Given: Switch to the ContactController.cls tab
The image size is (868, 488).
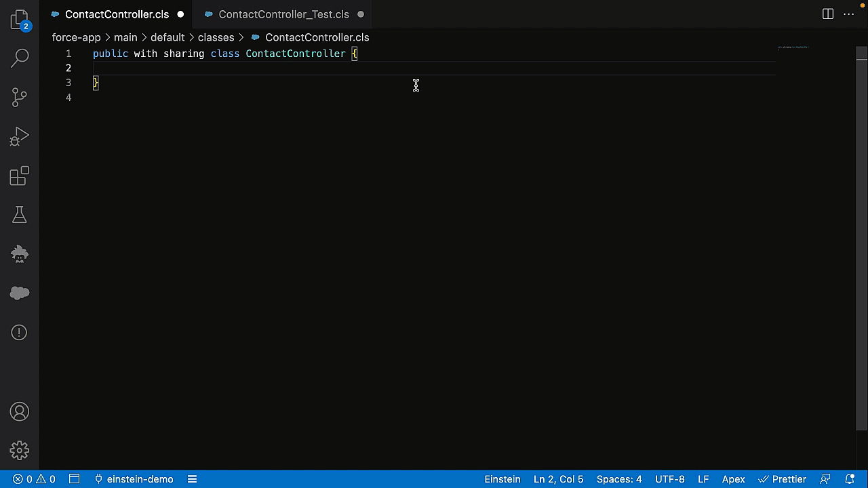Looking at the screenshot, I should (117, 14).
